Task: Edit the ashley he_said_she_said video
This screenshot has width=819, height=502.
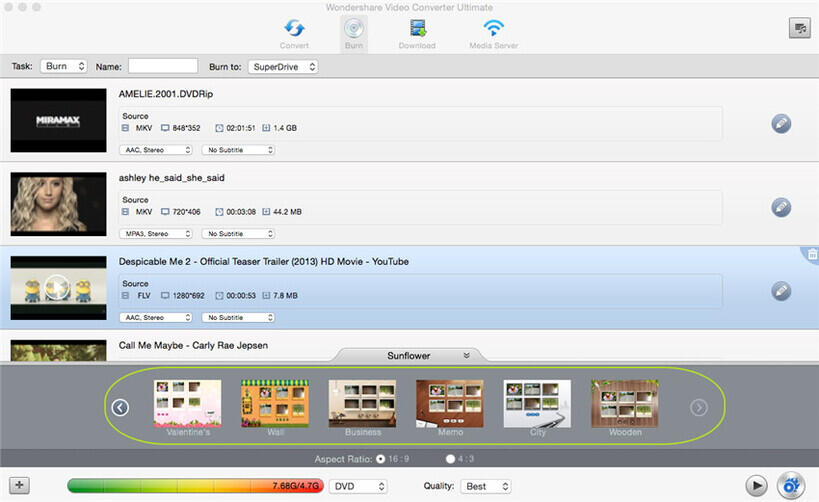Action: 781,207
